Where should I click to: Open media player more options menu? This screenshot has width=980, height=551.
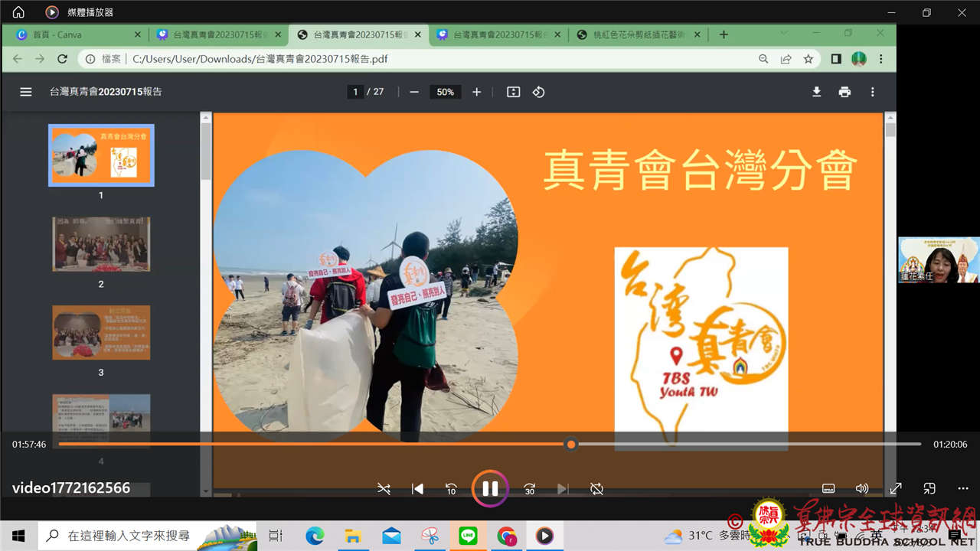point(963,488)
